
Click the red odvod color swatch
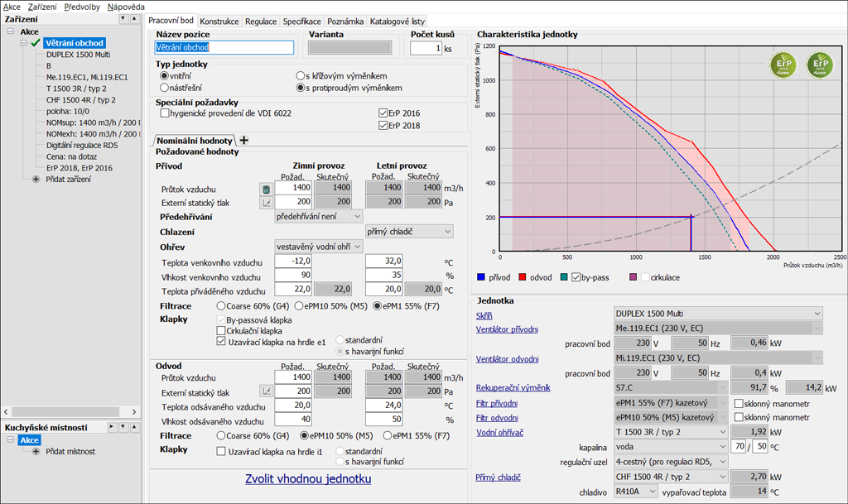523,277
